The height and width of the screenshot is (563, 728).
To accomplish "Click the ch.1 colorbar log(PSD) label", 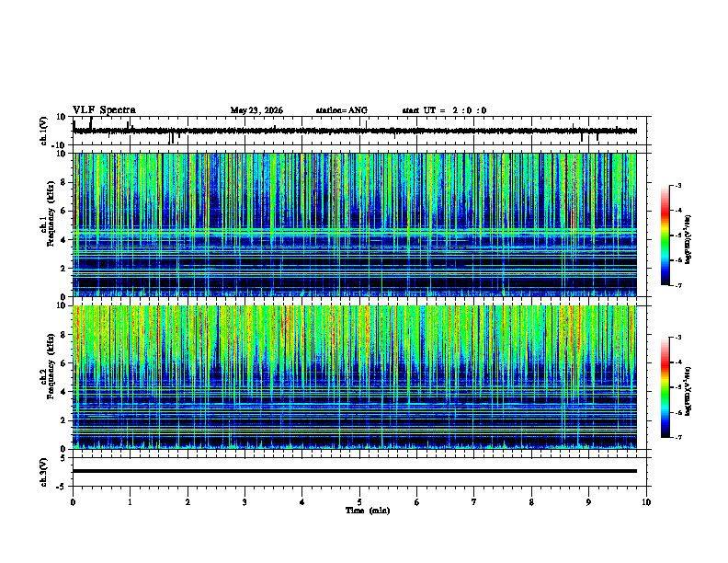I will click(688, 239).
